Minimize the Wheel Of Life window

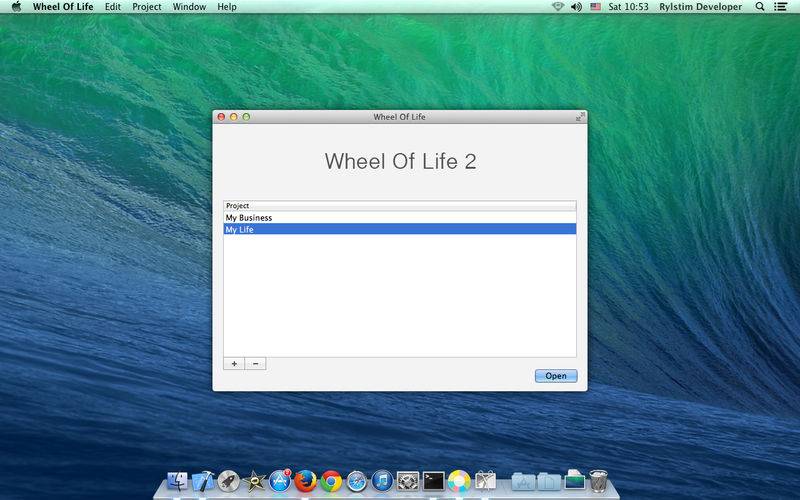click(x=234, y=117)
